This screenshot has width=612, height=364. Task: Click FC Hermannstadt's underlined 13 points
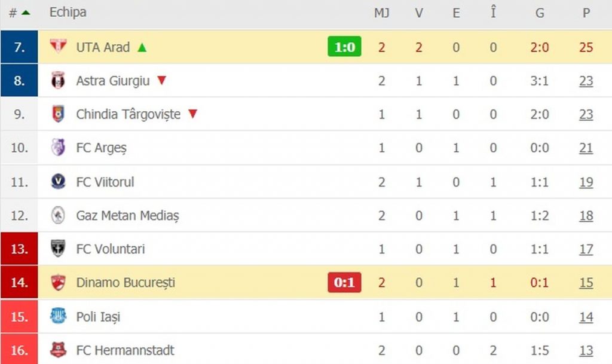[x=586, y=350]
